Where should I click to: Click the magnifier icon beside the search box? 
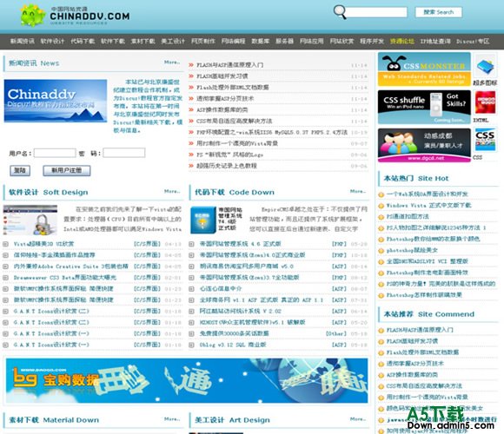click(340, 12)
